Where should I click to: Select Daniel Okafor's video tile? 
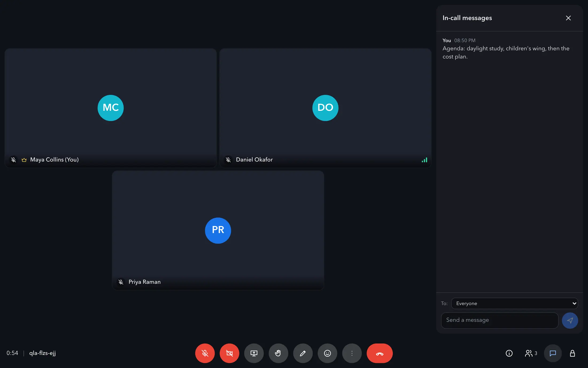coord(325,108)
